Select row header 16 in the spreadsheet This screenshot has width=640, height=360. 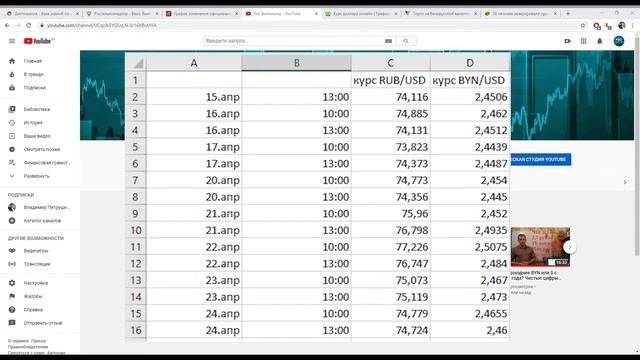click(x=136, y=330)
